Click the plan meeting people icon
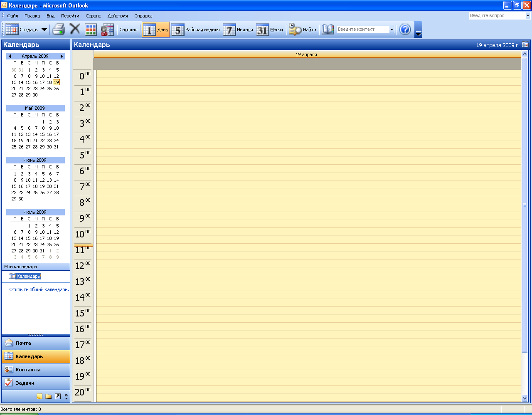 pos(107,30)
